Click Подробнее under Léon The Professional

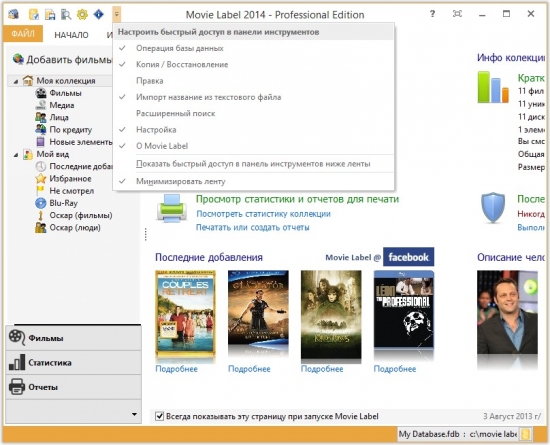[395, 369]
